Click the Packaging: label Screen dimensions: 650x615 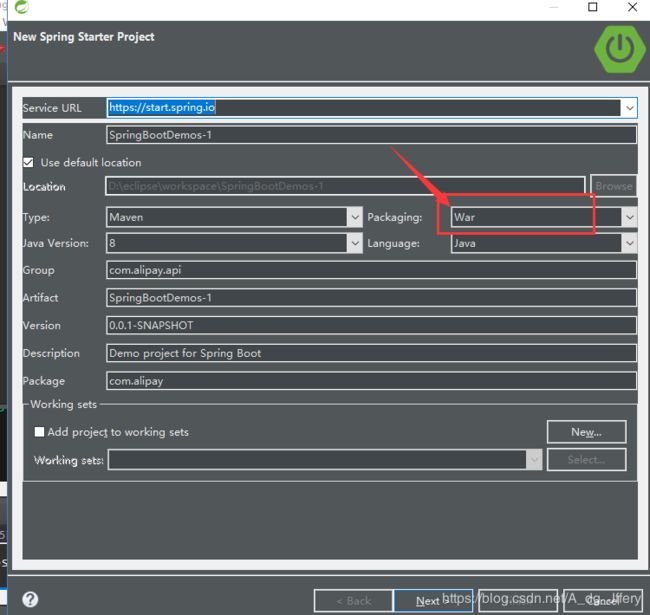pos(394,217)
